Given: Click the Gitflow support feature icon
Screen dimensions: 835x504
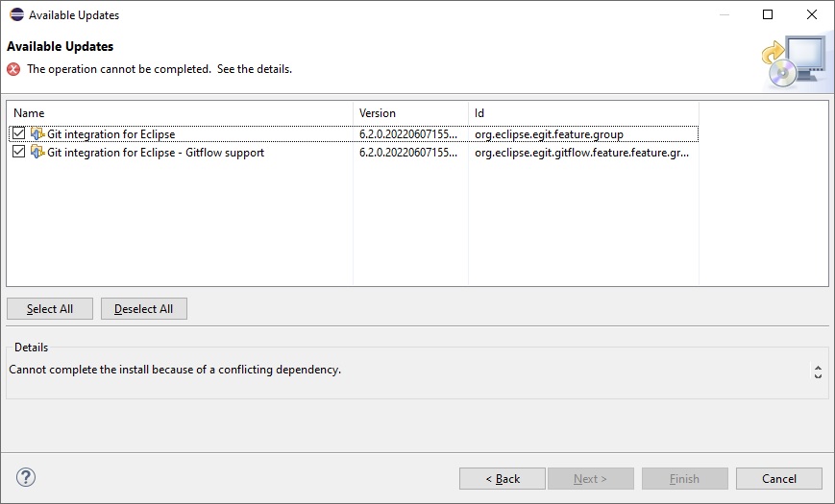Looking at the screenshot, I should point(37,152).
